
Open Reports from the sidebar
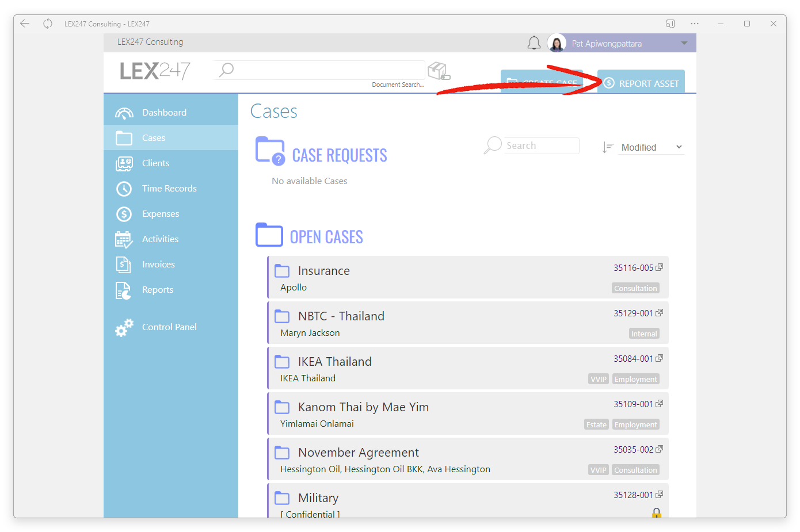tap(171, 289)
